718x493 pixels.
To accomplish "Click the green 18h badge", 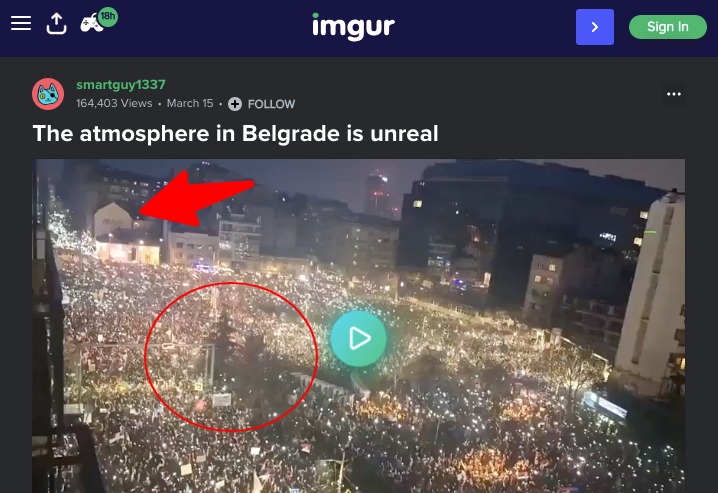I will 108,16.
